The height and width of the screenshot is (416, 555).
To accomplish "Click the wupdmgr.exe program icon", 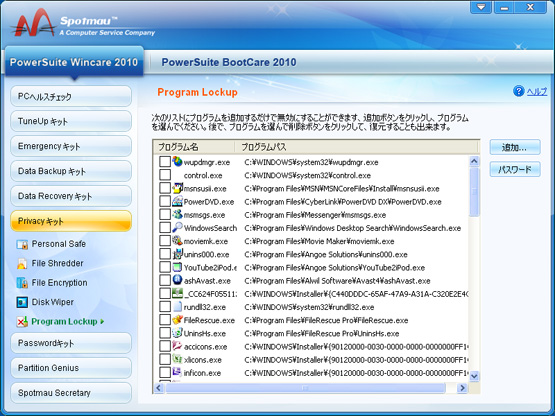I will (177, 161).
